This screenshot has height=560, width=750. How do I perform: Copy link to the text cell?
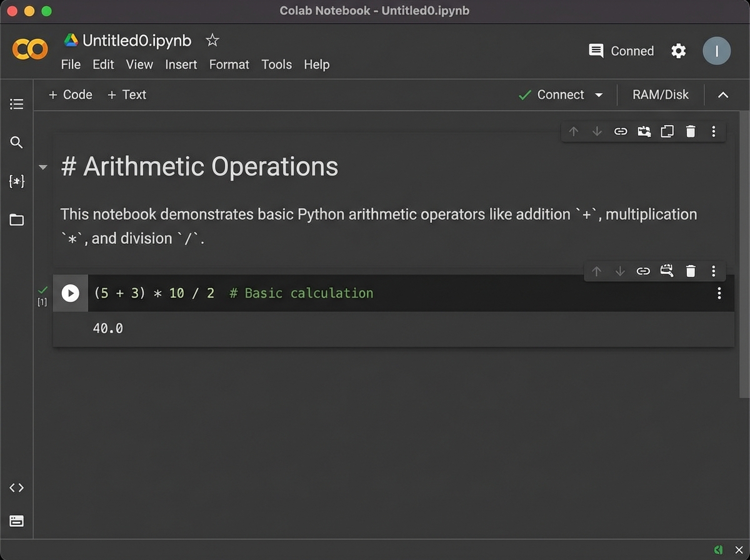pyautogui.click(x=621, y=131)
